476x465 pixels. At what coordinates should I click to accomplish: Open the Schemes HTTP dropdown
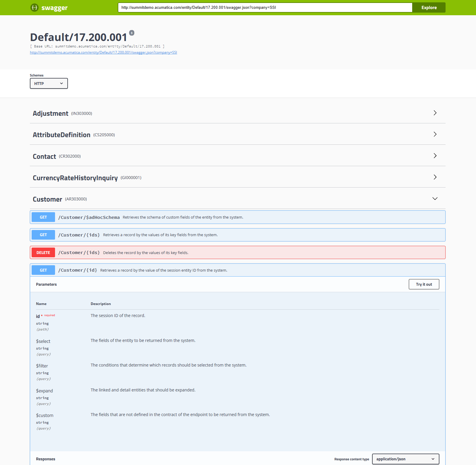[x=49, y=84]
